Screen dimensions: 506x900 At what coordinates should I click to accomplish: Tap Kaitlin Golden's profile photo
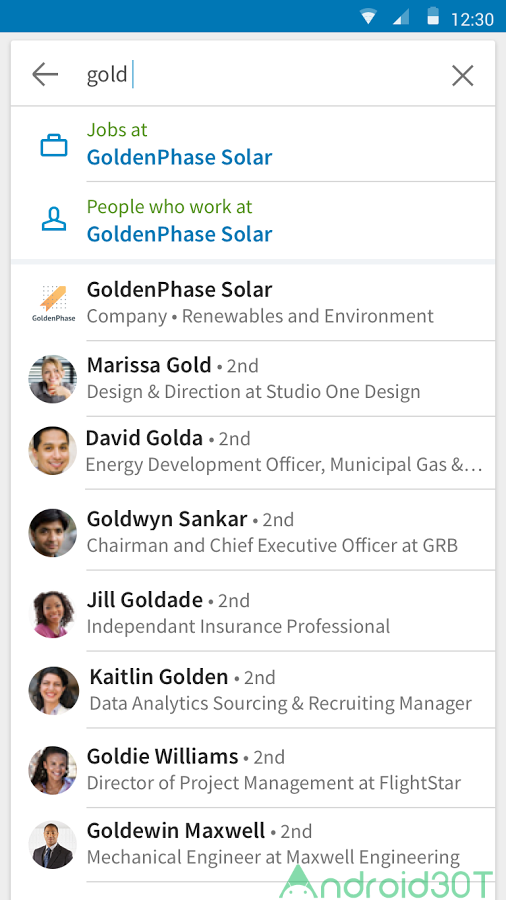click(x=54, y=690)
